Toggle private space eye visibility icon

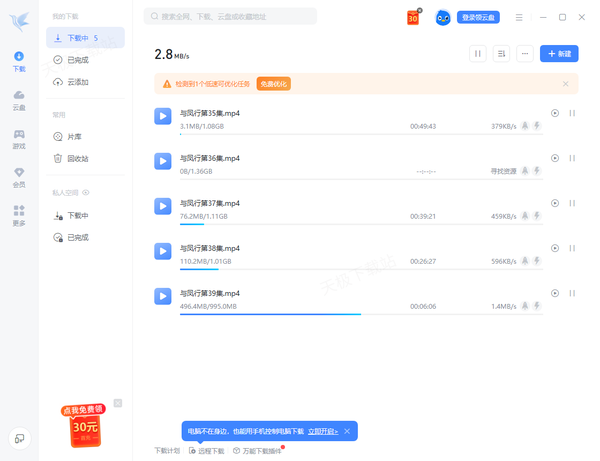pos(86,192)
